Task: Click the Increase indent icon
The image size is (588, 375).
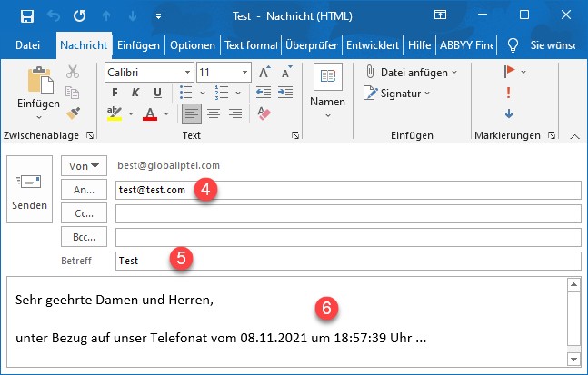Action: (x=285, y=92)
